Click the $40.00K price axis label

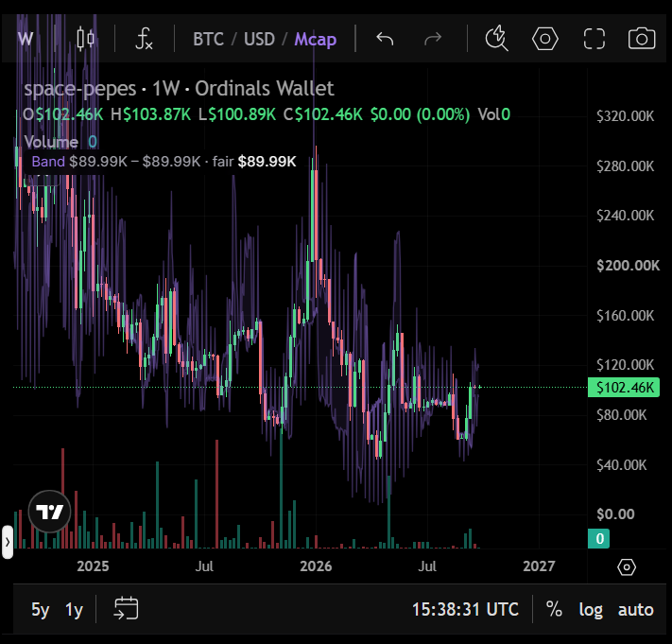621,464
